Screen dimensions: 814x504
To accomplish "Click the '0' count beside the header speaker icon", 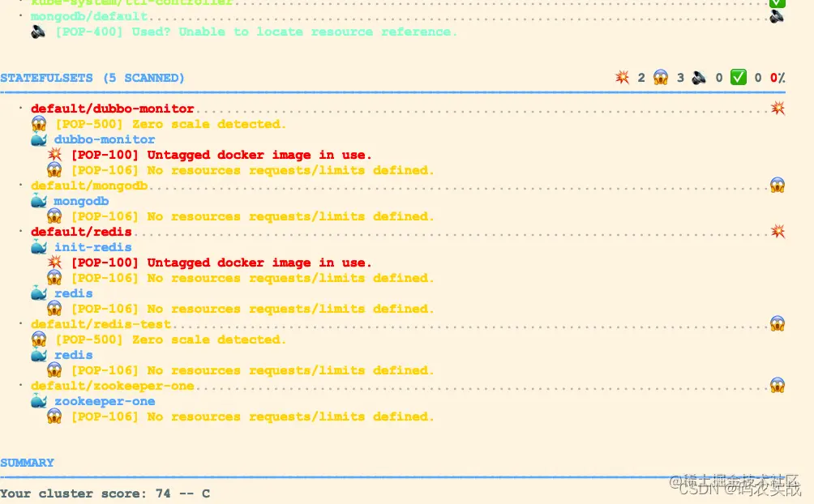I will coord(719,78).
